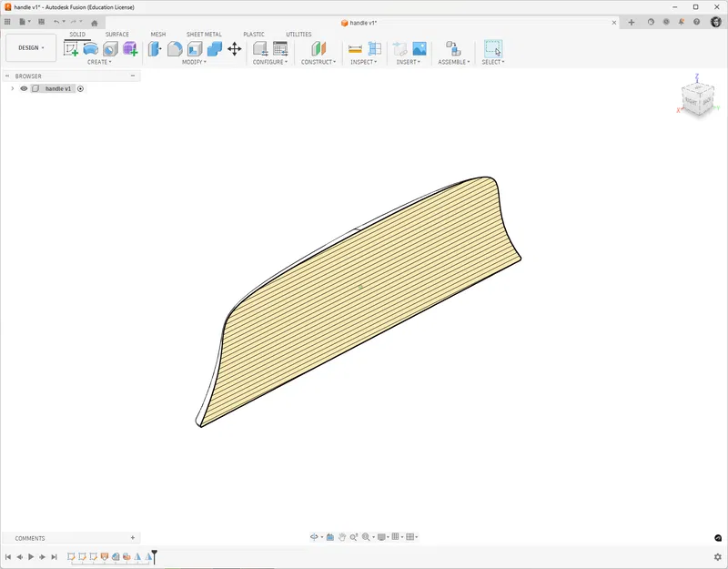Click the Undo arrow
Image resolution: width=728 pixels, height=569 pixels.
point(56,22)
